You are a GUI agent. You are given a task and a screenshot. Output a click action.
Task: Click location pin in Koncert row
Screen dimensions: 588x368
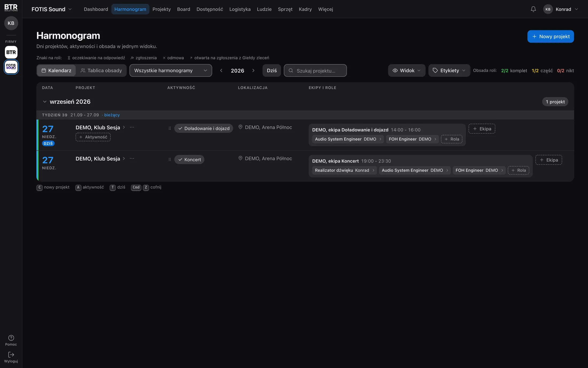(x=240, y=158)
